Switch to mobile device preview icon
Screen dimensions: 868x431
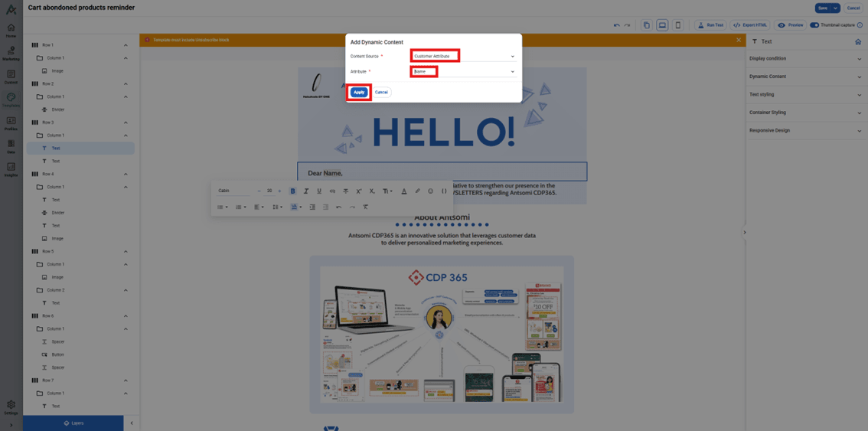678,25
